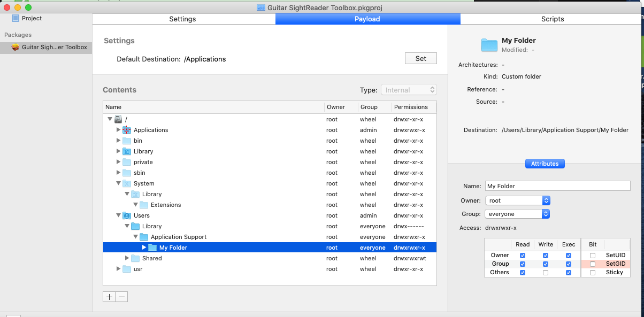Click the top-level Library folder icon
Image resolution: width=644 pixels, height=317 pixels.
[127, 151]
